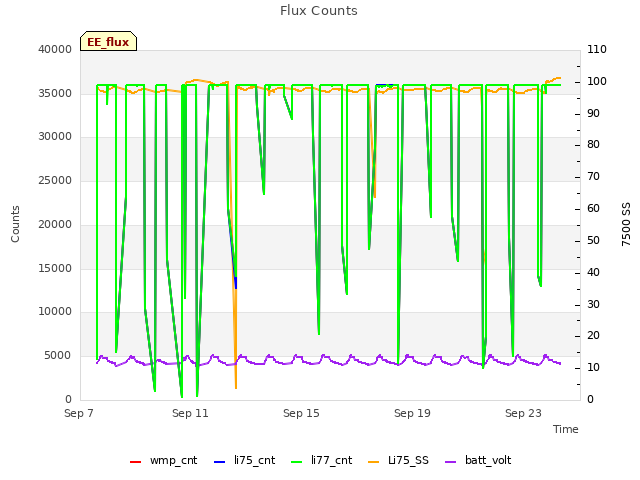Click the Sep 15 x-axis tick label
Viewport: 640px width, 480px height.
coord(301,413)
